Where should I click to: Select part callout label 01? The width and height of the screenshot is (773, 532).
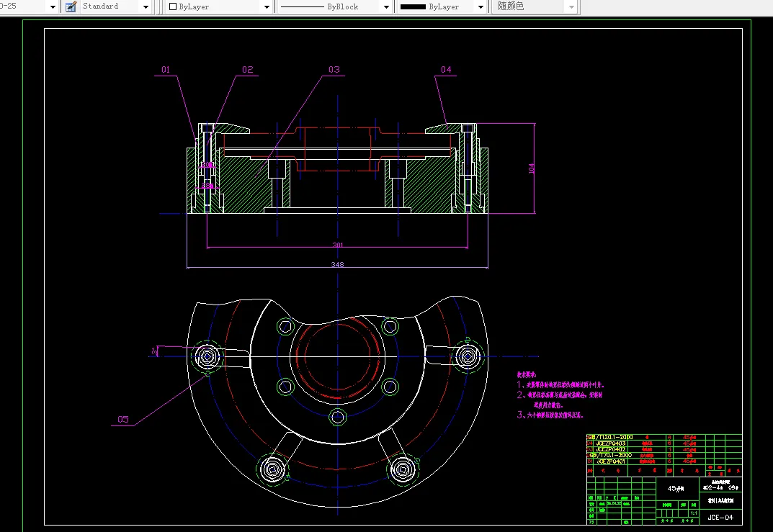click(x=166, y=70)
